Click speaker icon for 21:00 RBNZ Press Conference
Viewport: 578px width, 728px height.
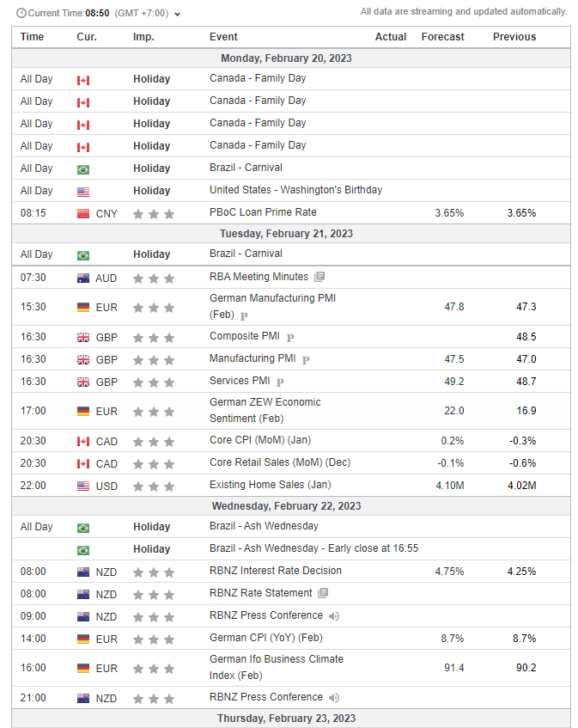click(x=334, y=698)
